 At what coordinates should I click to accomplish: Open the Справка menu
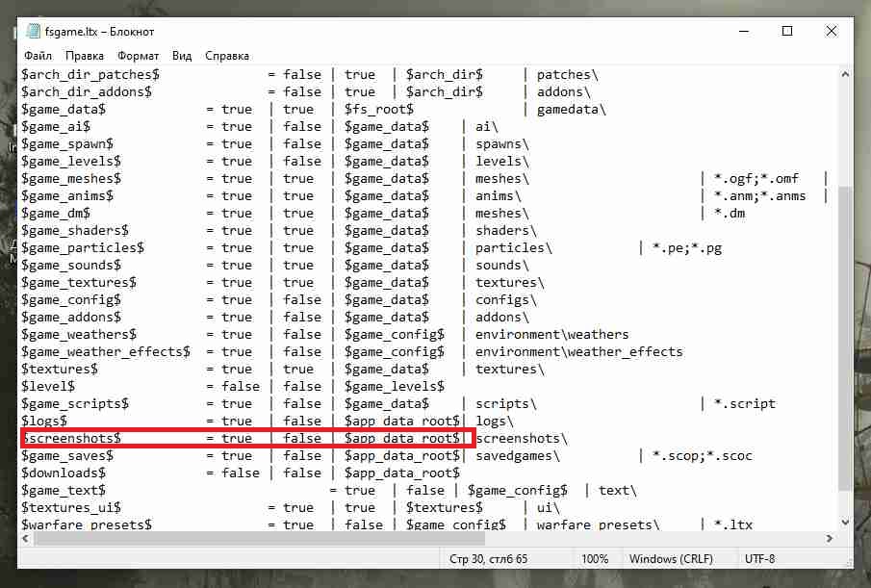point(226,56)
